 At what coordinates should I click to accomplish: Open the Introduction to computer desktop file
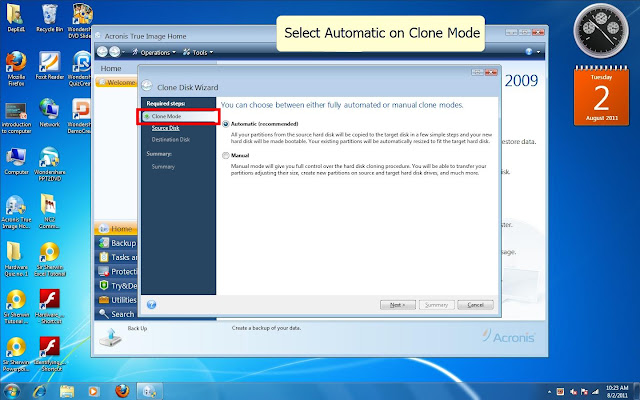point(16,118)
